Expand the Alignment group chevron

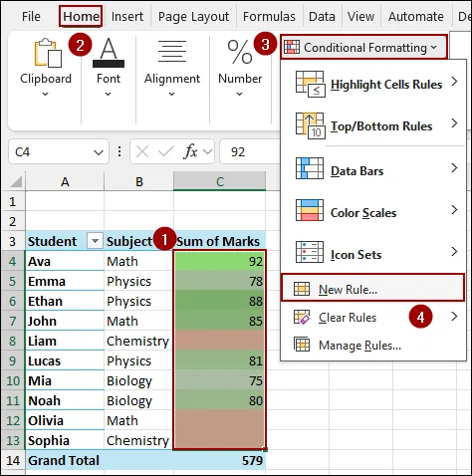(171, 95)
